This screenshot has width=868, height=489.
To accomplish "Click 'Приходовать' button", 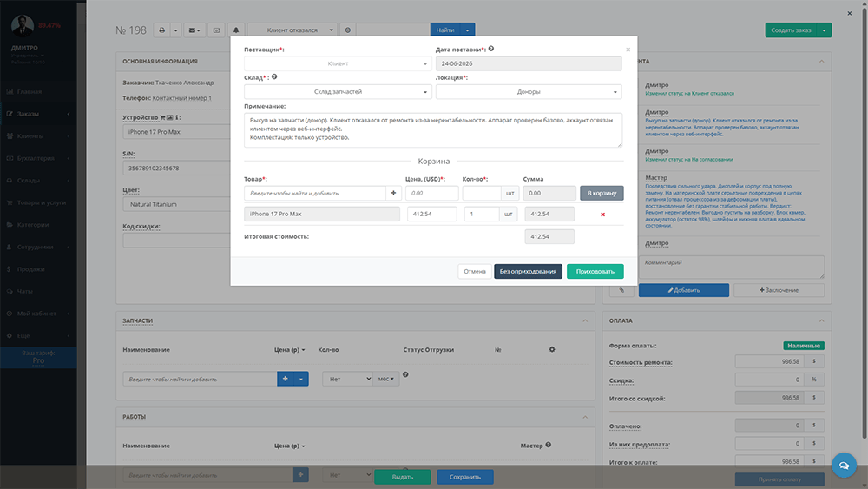I will [595, 271].
